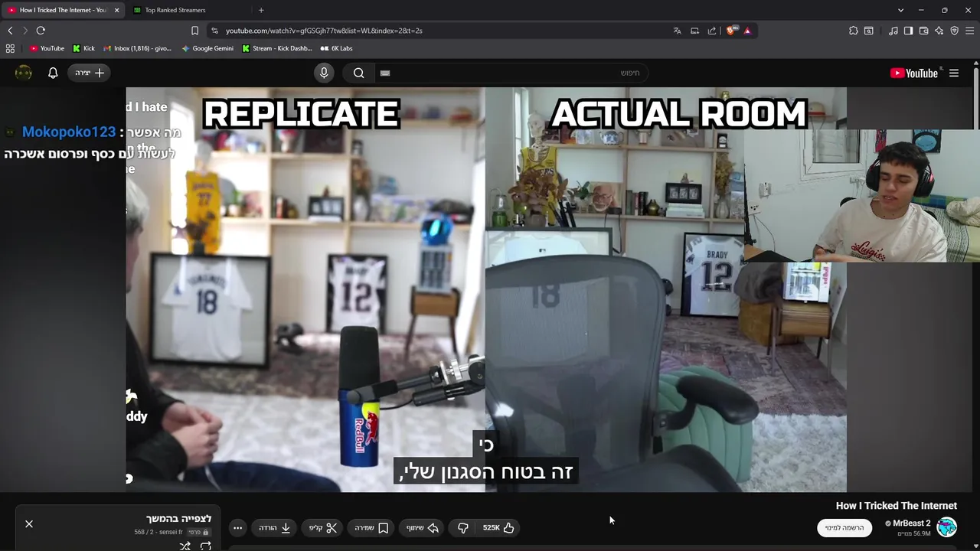Expand the tab list chevron
Image resolution: width=980 pixels, height=551 pixels.
click(900, 10)
